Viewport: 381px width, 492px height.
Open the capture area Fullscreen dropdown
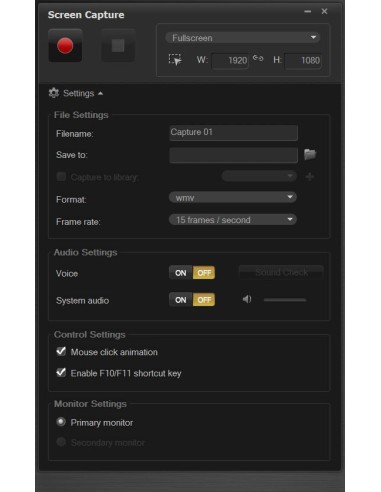pos(242,38)
